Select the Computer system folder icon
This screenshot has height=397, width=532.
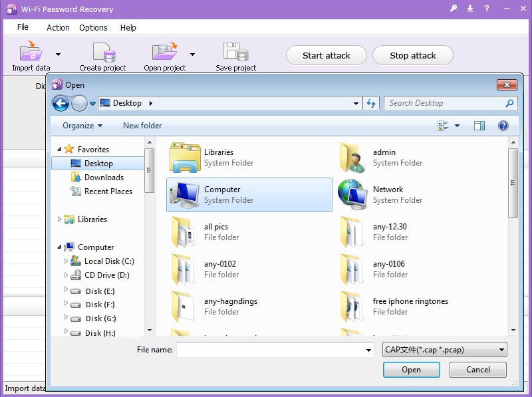pyautogui.click(x=184, y=195)
